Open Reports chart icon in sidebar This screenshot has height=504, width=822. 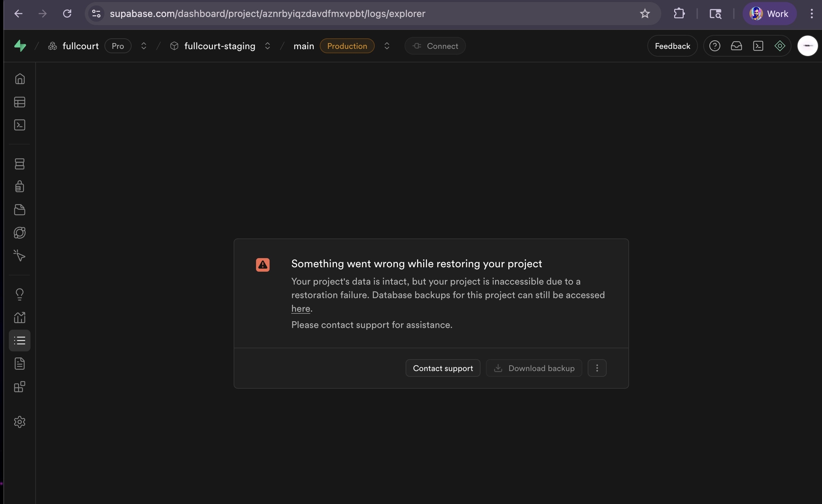pos(20,317)
